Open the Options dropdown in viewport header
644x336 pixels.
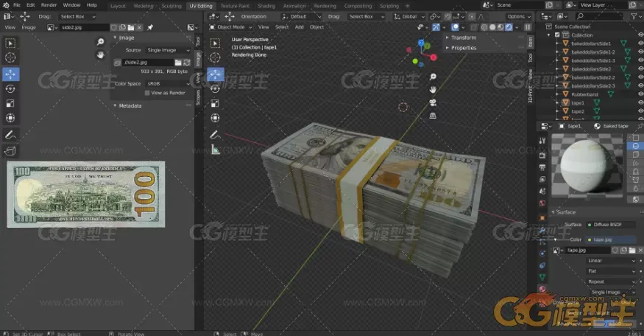click(519, 16)
